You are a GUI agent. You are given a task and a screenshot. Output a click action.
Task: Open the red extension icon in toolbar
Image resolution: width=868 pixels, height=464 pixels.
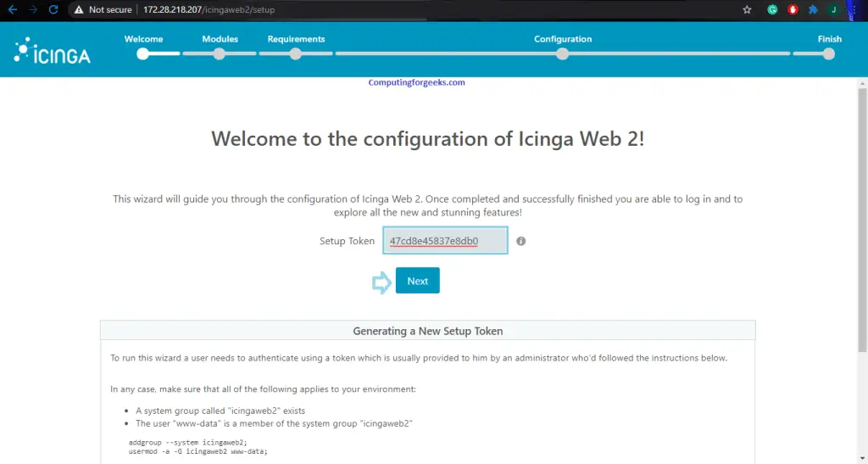pos(793,9)
